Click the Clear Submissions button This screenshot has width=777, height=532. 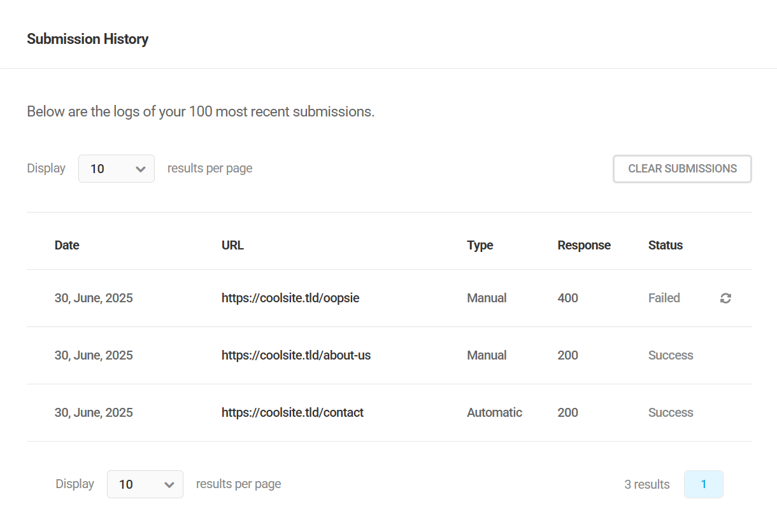pyautogui.click(x=682, y=169)
